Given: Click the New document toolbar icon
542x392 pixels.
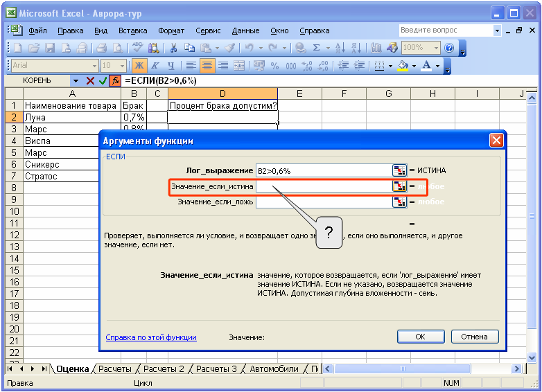Looking at the screenshot, I should pos(17,48).
